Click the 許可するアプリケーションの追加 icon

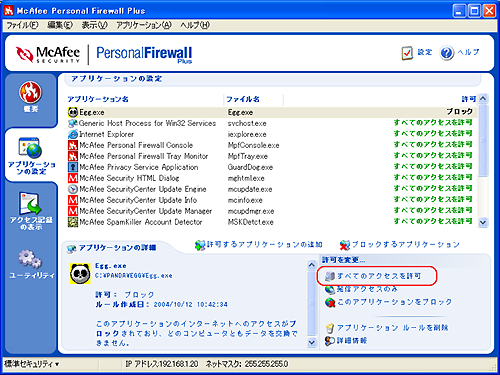[200, 245]
